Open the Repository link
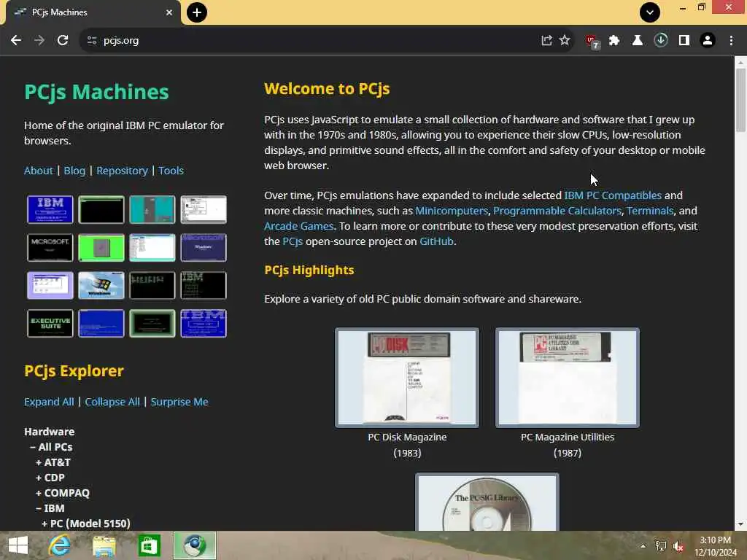The width and height of the screenshot is (747, 560). (122, 171)
